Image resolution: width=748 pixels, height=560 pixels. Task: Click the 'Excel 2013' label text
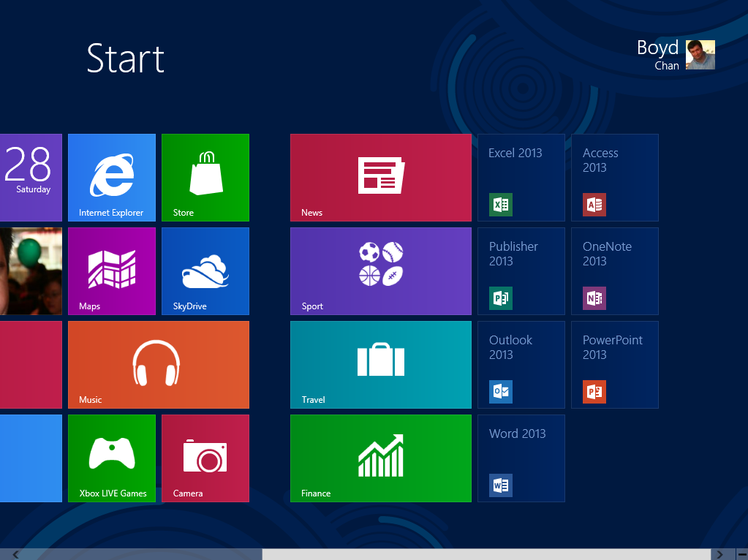pos(515,153)
